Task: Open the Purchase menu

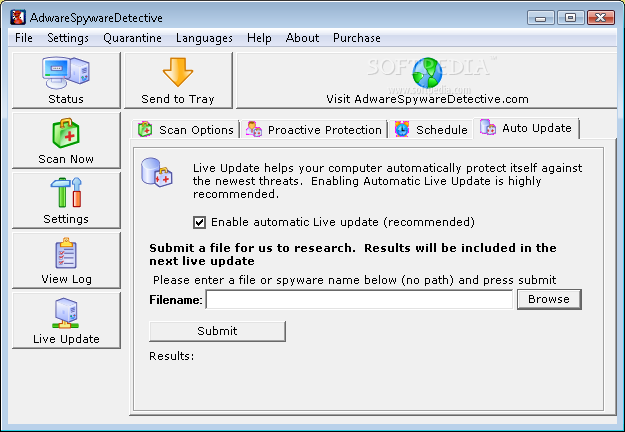Action: [x=357, y=38]
